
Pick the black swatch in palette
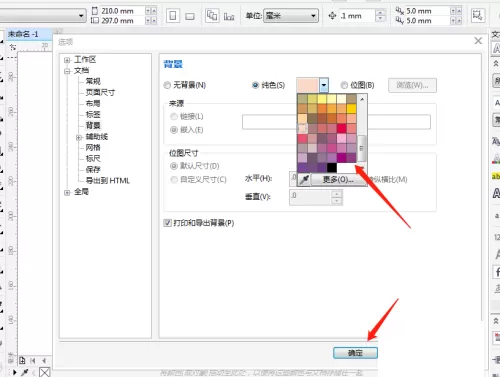click(x=332, y=167)
